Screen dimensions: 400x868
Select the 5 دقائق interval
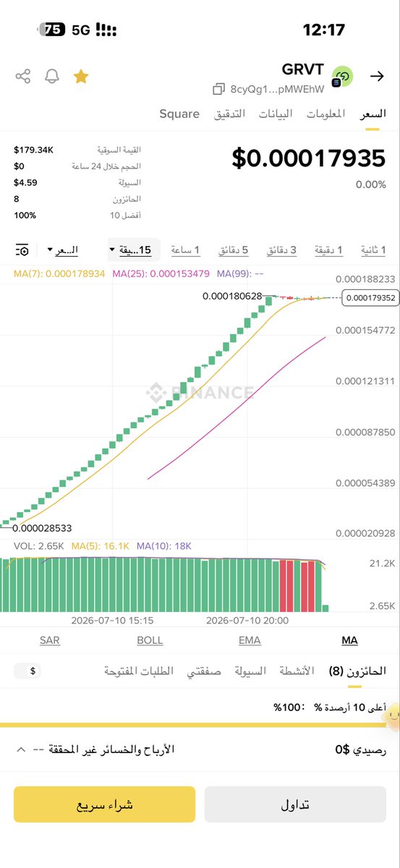[x=234, y=250]
